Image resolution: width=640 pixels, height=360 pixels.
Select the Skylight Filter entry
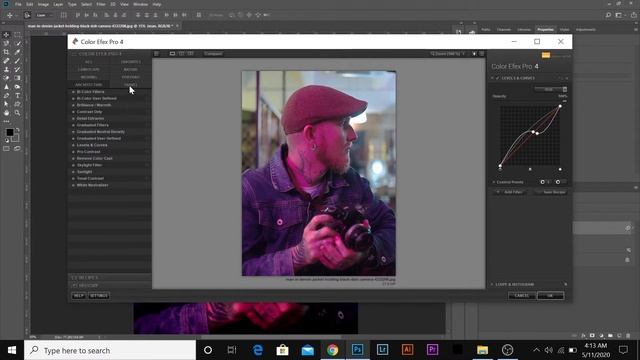[89, 165]
